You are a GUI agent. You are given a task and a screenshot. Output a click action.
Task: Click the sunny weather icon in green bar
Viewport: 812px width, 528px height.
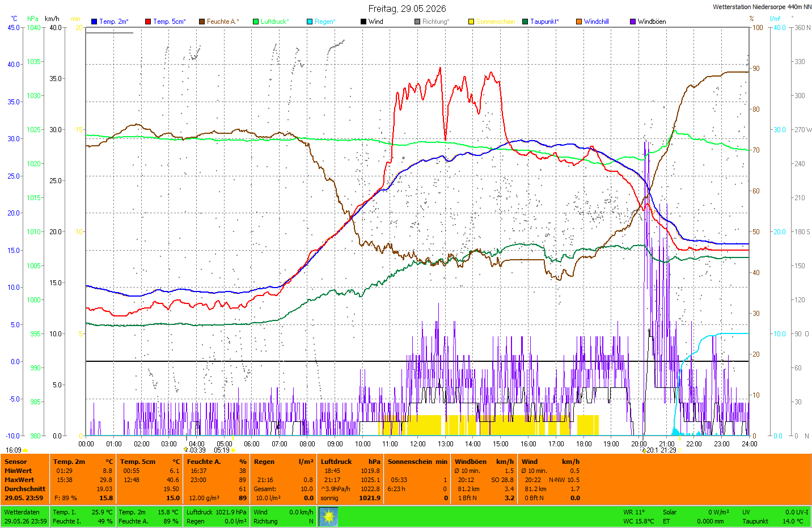pyautogui.click(x=328, y=517)
